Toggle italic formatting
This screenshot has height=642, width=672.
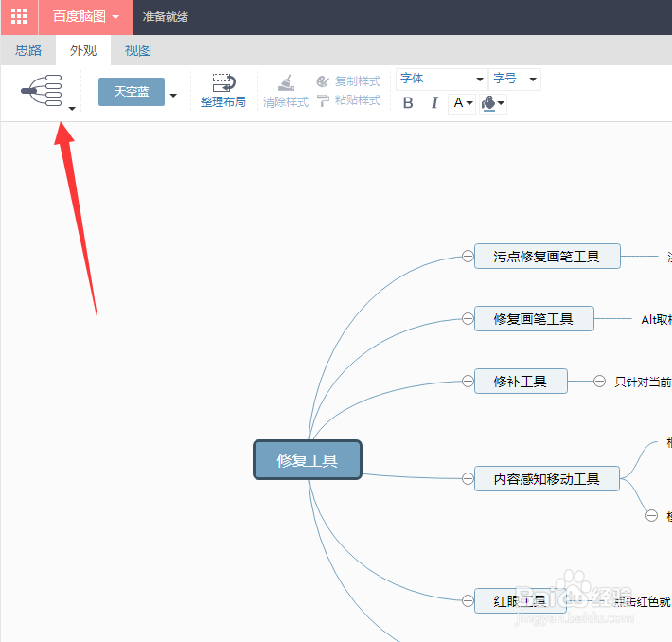(x=434, y=103)
